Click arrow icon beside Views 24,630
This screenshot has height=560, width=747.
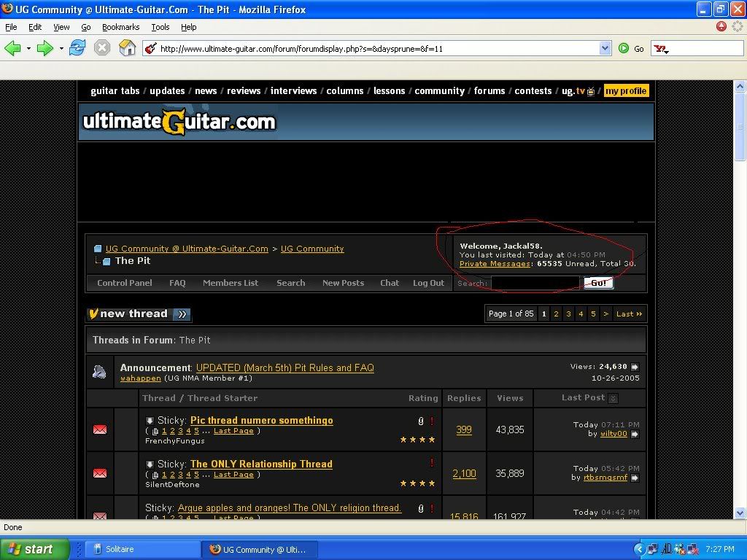635,367
